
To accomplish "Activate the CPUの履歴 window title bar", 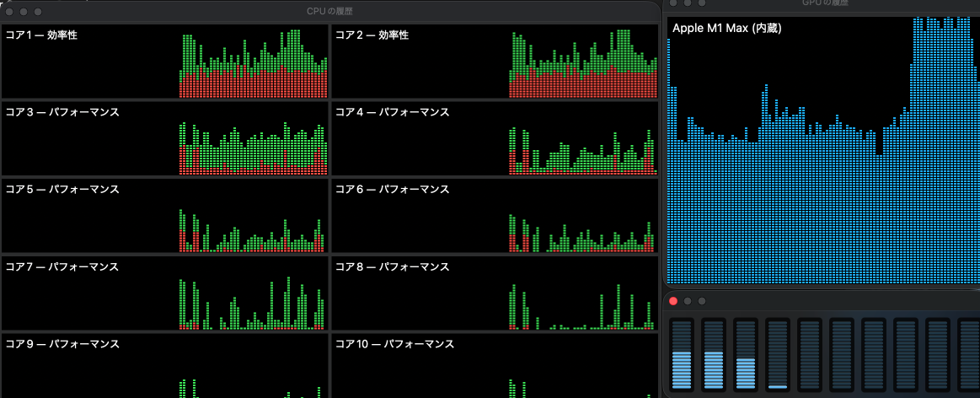I will coord(331,11).
